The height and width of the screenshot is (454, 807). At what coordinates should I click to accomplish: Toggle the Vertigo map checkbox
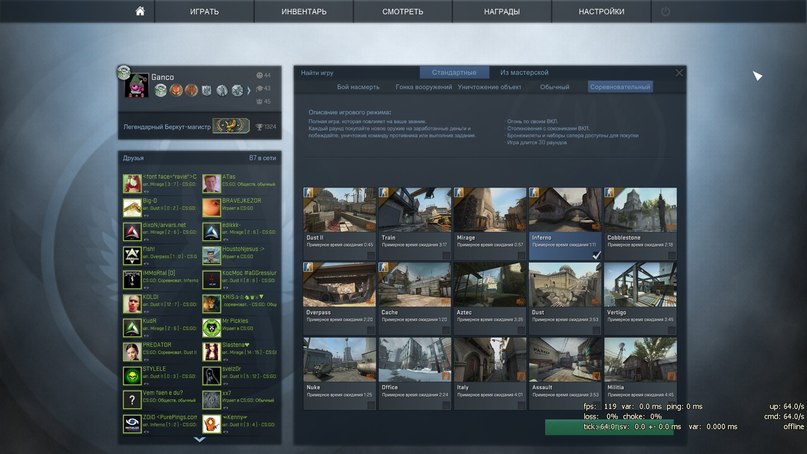pyautogui.click(x=671, y=330)
